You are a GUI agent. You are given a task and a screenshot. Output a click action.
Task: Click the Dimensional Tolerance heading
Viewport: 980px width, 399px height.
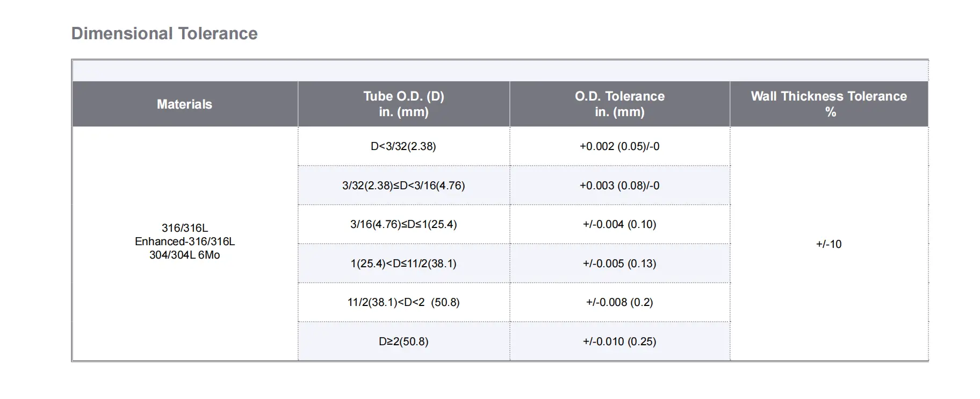[164, 33]
